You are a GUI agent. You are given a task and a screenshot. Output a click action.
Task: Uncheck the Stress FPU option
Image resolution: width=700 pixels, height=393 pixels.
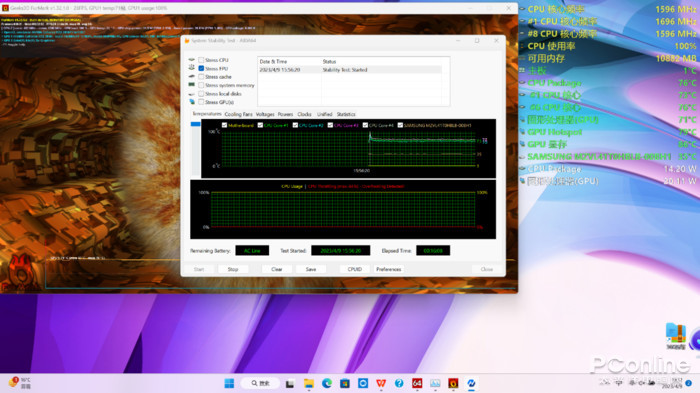click(201, 68)
